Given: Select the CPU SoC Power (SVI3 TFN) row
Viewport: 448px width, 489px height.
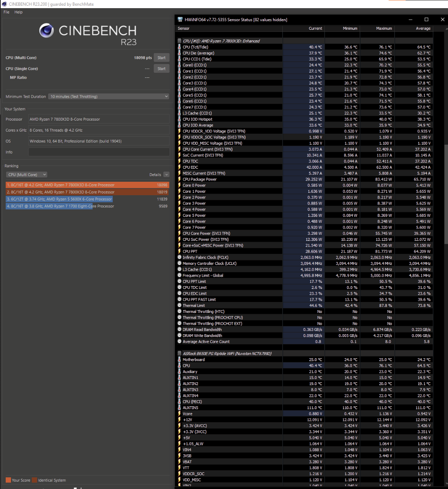Looking at the screenshot, I should coord(305,240).
